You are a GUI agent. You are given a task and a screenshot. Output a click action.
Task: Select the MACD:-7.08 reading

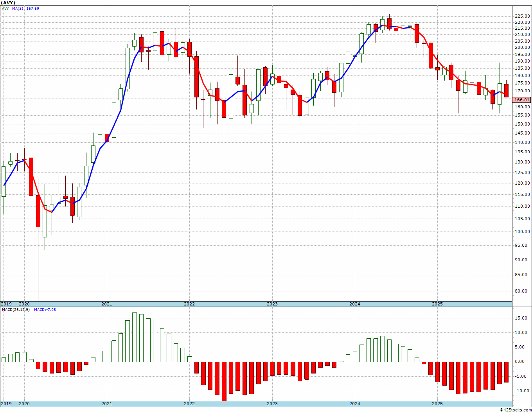click(x=45, y=309)
